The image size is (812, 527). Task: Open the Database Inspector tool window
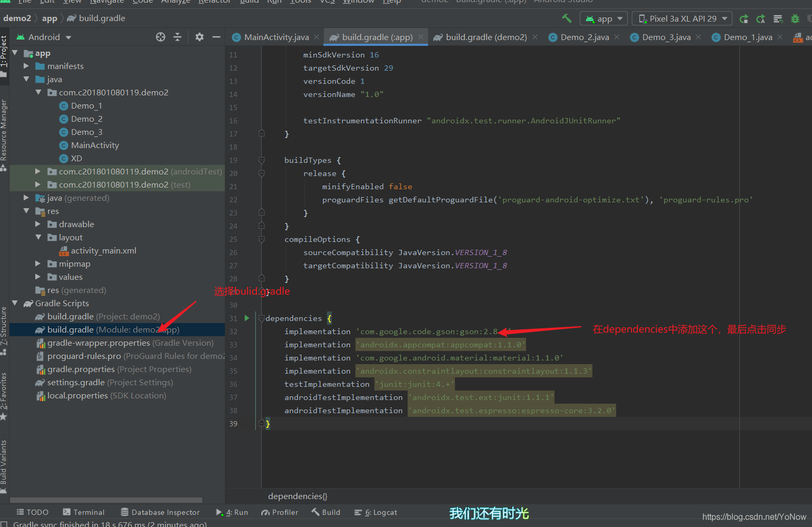(x=160, y=512)
